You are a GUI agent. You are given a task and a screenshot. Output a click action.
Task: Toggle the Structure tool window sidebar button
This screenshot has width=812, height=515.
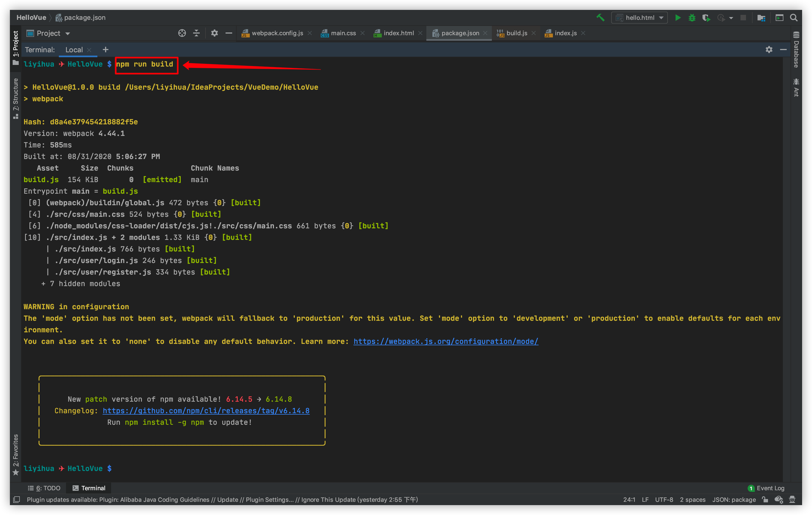click(x=15, y=98)
